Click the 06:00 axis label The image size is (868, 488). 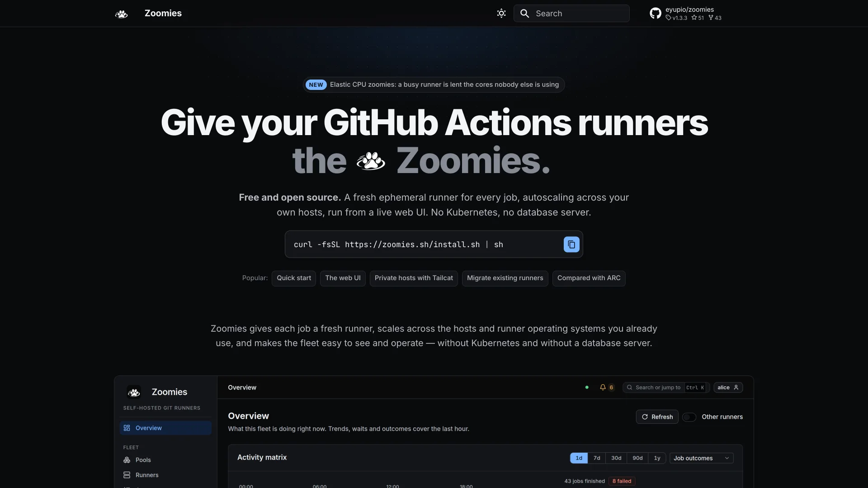coord(319,486)
